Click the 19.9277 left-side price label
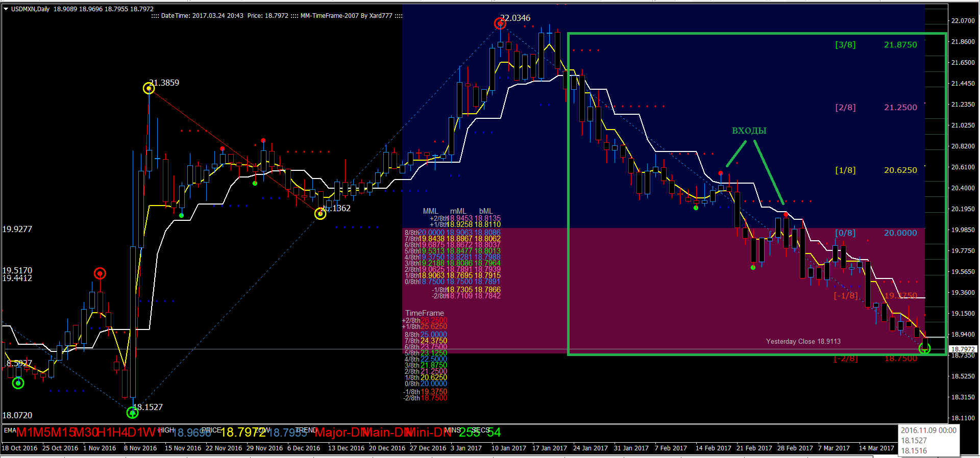 (x=17, y=229)
